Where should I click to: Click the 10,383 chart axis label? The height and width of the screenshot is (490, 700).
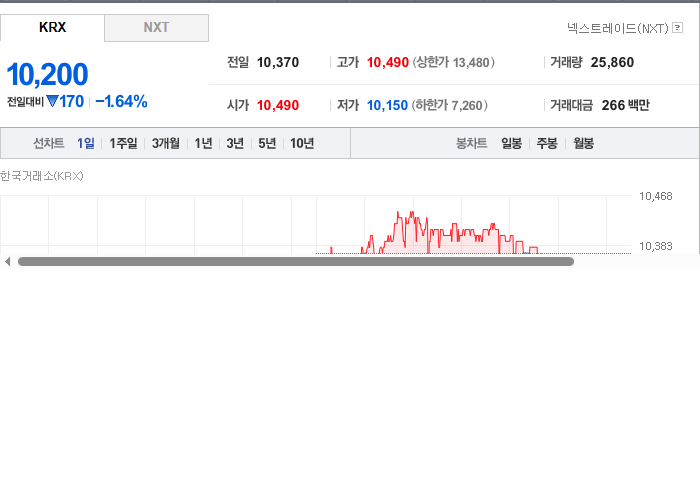tap(655, 246)
